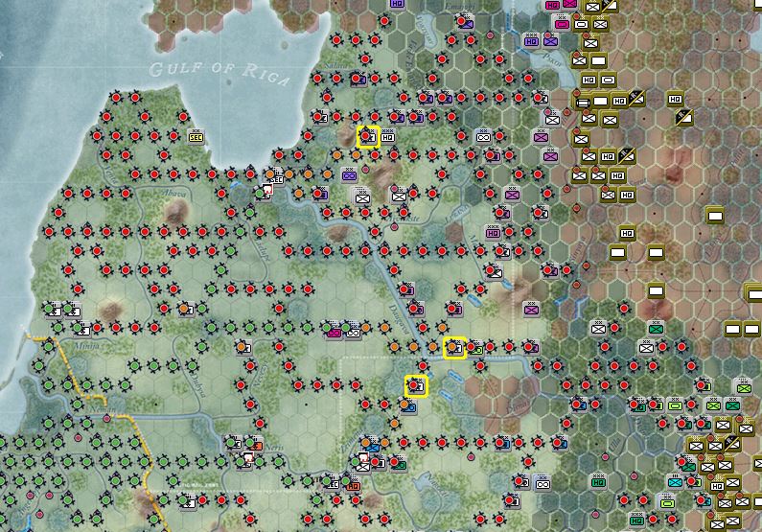Click purple XXX HQ counter in the forest east of Daugava

point(493,232)
